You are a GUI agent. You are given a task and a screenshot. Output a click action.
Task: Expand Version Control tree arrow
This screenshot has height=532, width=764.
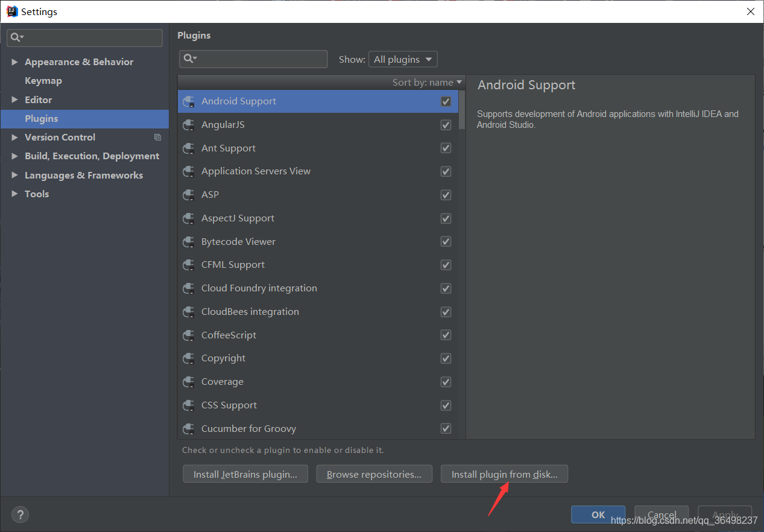[x=14, y=138]
